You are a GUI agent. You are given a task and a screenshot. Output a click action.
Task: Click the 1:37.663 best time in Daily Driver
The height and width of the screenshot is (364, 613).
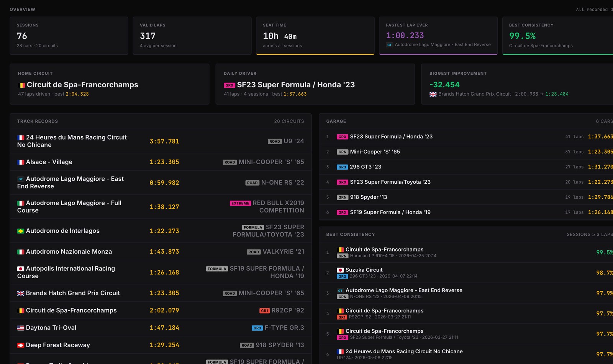click(x=295, y=94)
